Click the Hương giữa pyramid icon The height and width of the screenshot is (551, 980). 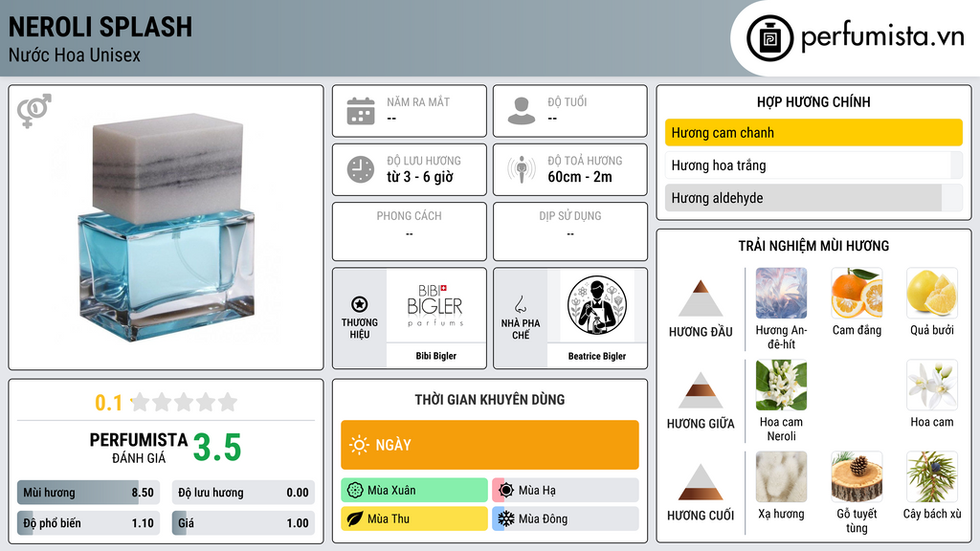click(701, 390)
